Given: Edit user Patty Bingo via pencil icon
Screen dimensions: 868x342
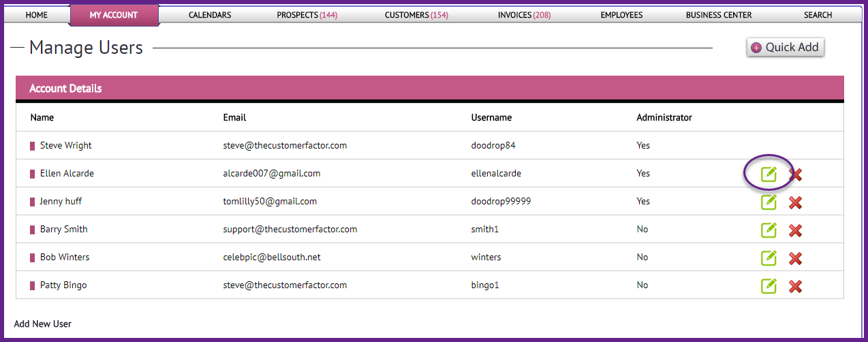Looking at the screenshot, I should [x=769, y=286].
